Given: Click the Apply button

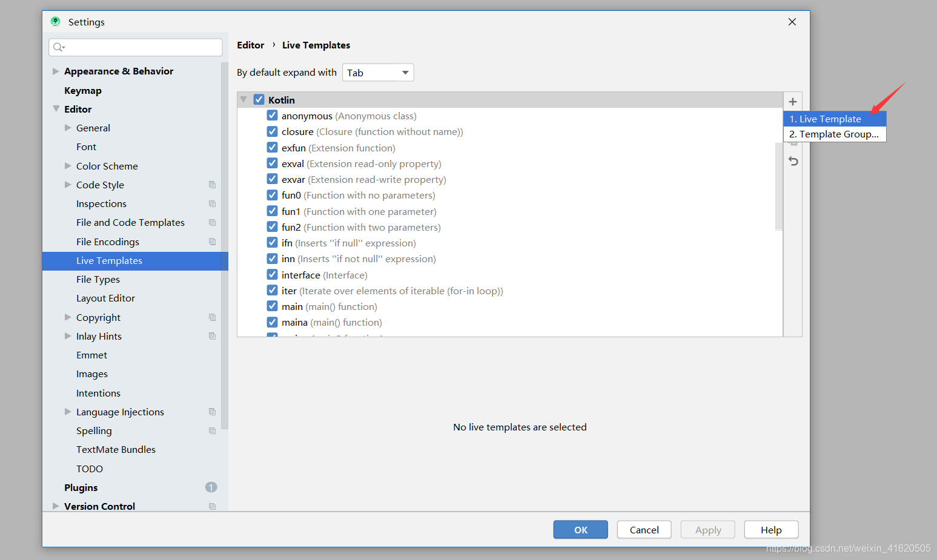Looking at the screenshot, I should pos(707,530).
